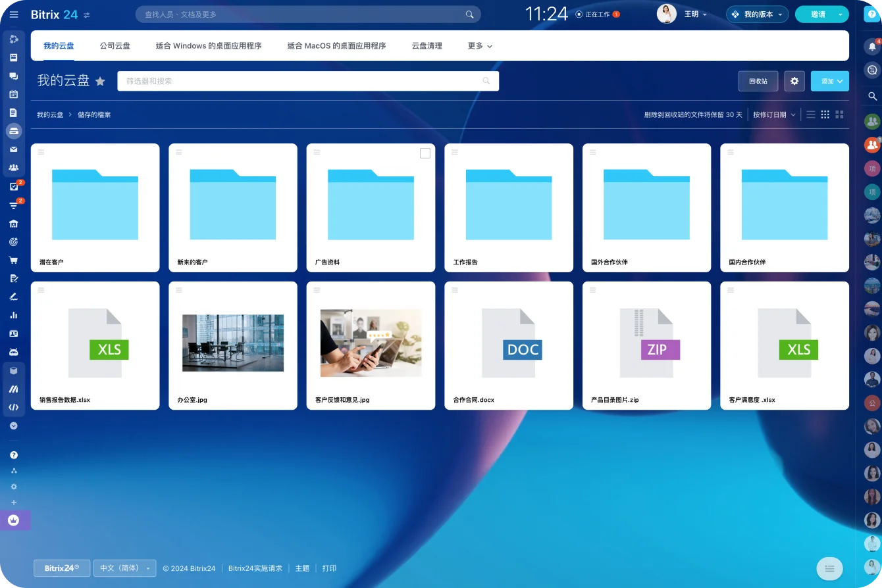Open the 添加 dropdown menu

point(829,81)
